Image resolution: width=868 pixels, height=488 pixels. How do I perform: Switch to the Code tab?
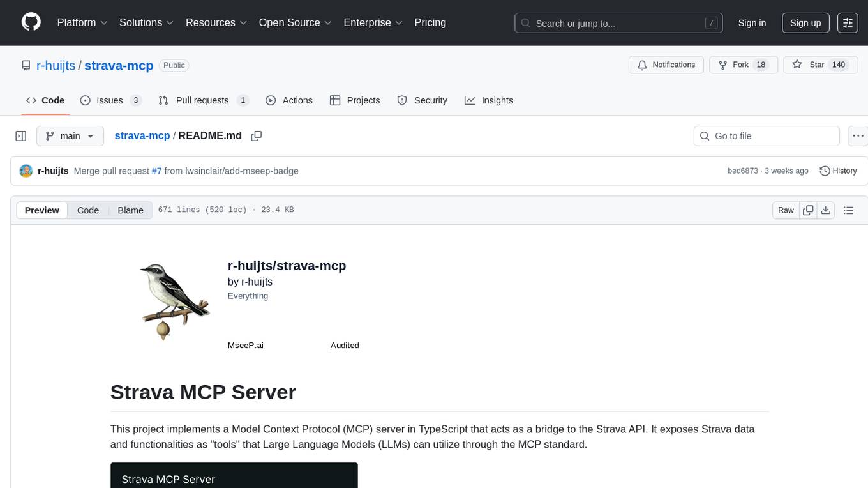[45, 100]
